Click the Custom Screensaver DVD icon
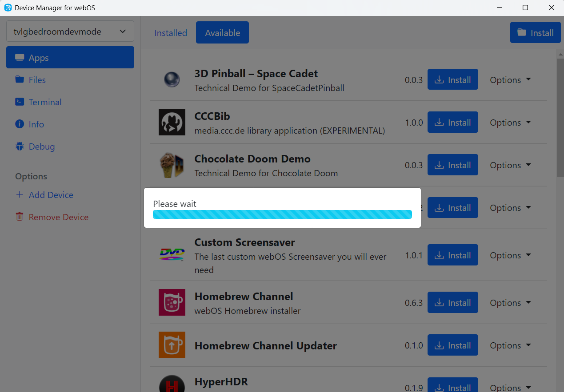The width and height of the screenshot is (564, 392). pos(172,254)
